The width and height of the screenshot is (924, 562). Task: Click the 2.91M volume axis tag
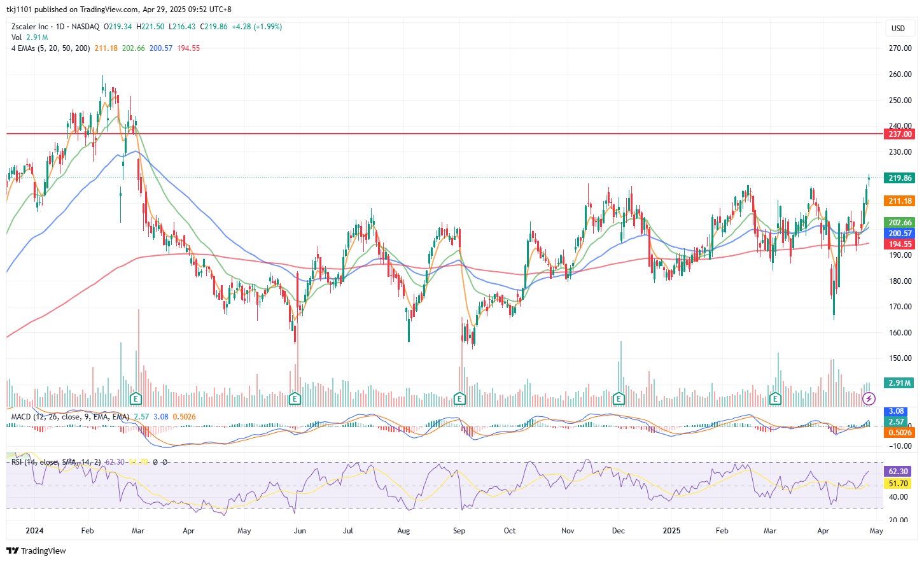pyautogui.click(x=900, y=383)
